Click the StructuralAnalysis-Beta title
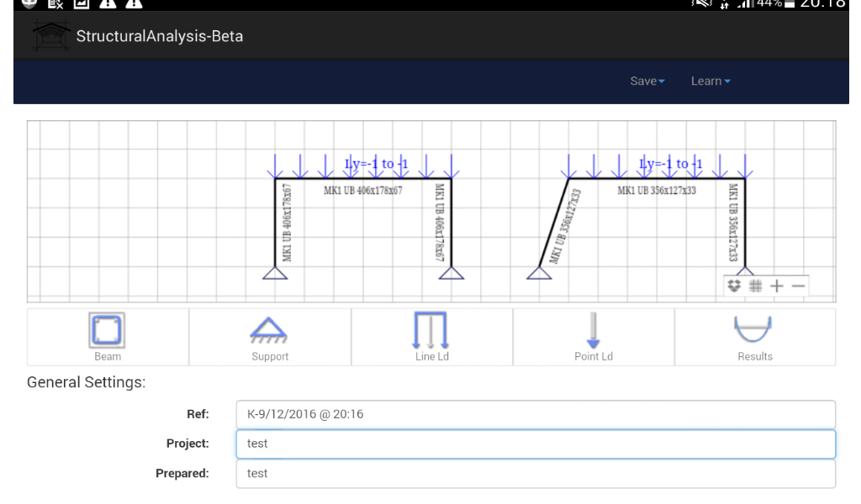This screenshot has width=861, height=504. pyautogui.click(x=159, y=36)
